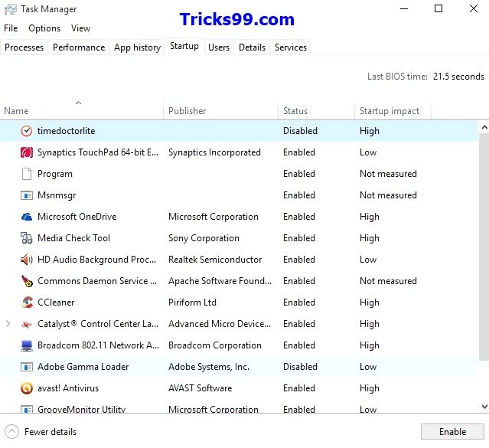This screenshot has height=448, width=489.
Task: Select the Adobe Gamma Loader entry name
Action: pos(83,367)
